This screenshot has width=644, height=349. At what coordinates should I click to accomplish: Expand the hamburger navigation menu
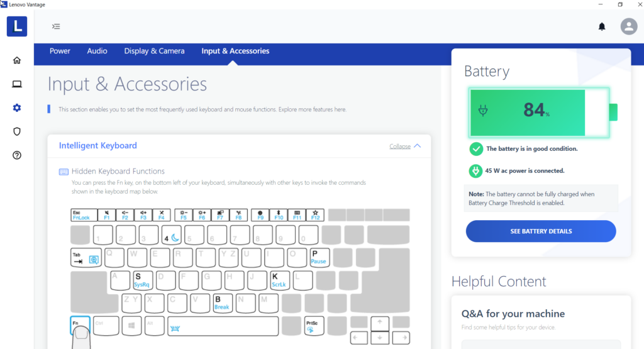click(x=56, y=26)
